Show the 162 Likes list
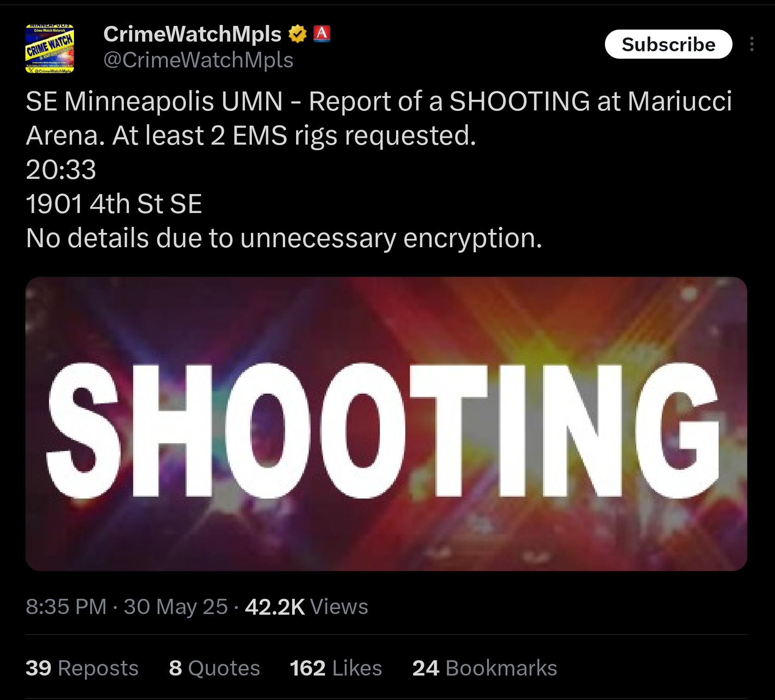Image resolution: width=775 pixels, height=700 pixels. (x=336, y=668)
